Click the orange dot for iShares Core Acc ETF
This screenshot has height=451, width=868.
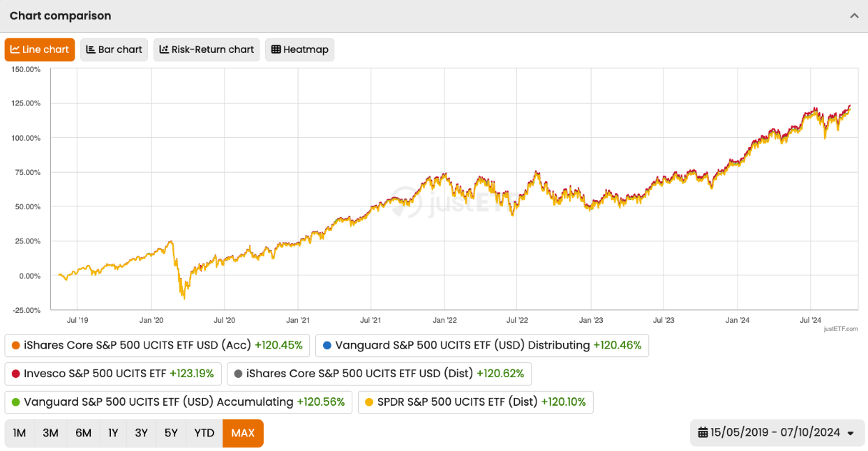click(x=15, y=345)
